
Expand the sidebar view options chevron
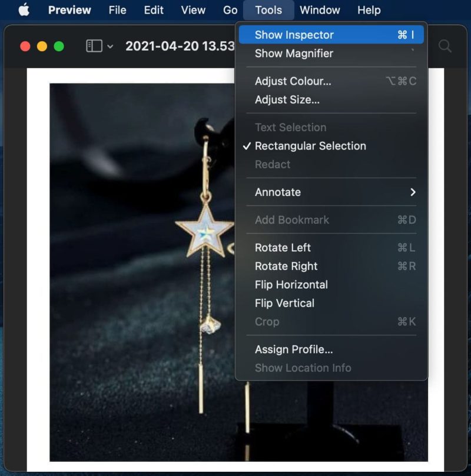[110, 46]
